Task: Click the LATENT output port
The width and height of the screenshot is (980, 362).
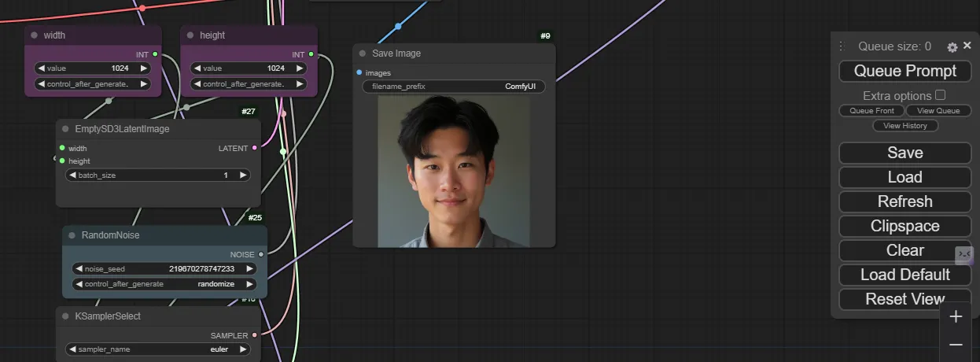Action: [254, 148]
